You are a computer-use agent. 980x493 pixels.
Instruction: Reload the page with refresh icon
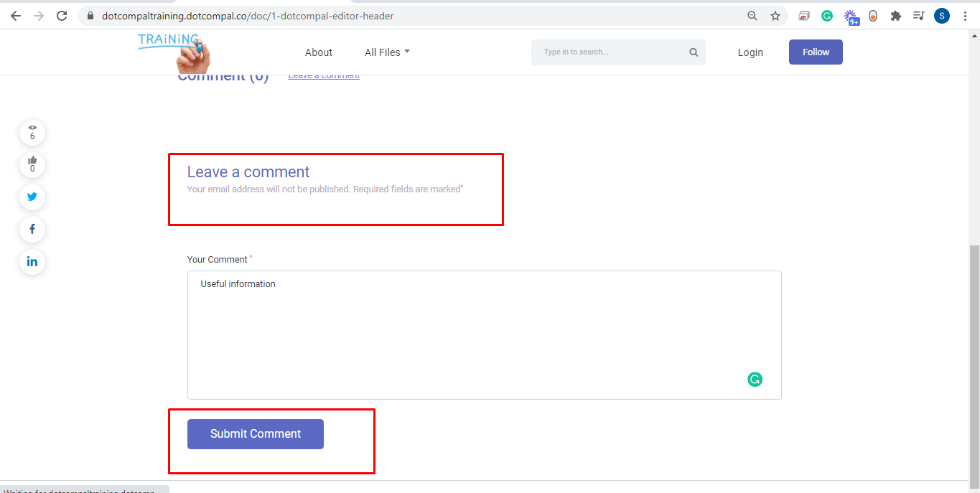pyautogui.click(x=62, y=16)
